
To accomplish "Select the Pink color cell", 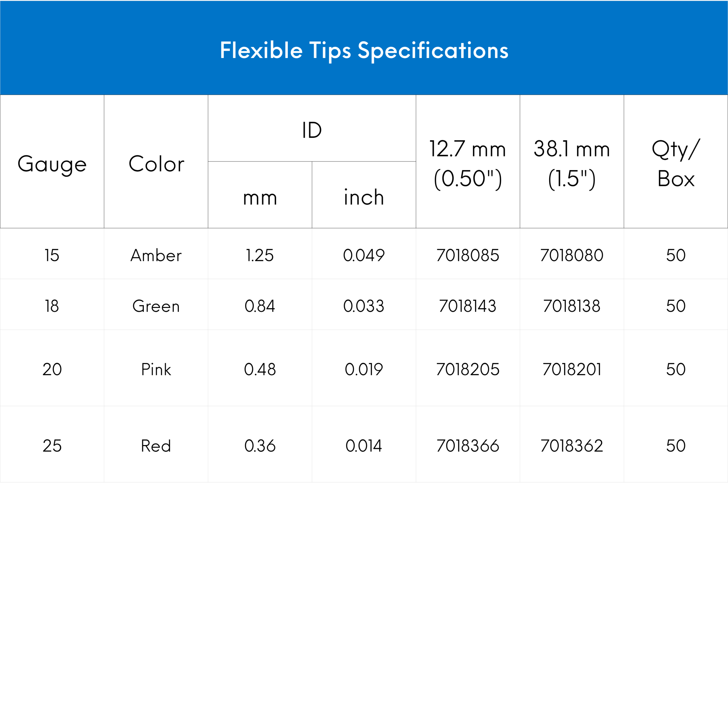I will [x=156, y=369].
